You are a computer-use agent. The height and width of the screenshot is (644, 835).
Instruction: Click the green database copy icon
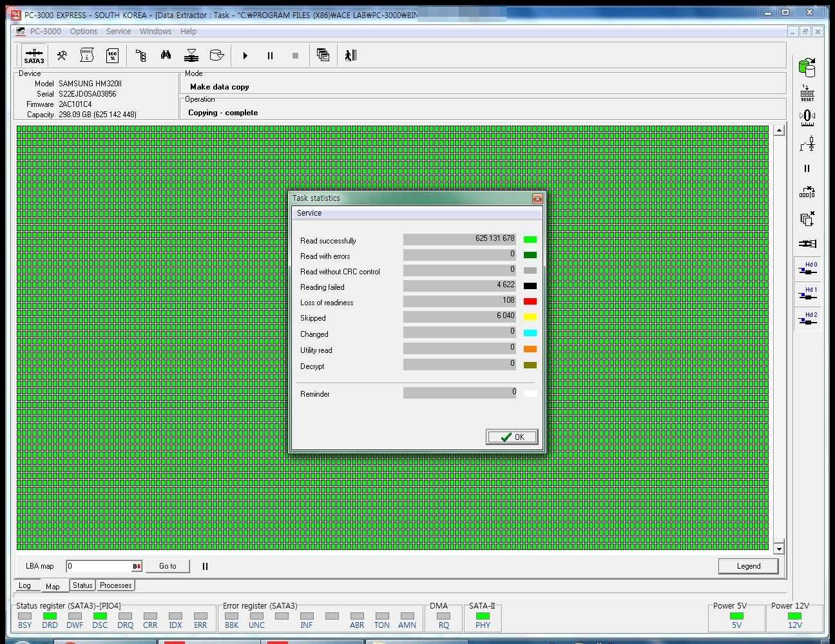807,67
